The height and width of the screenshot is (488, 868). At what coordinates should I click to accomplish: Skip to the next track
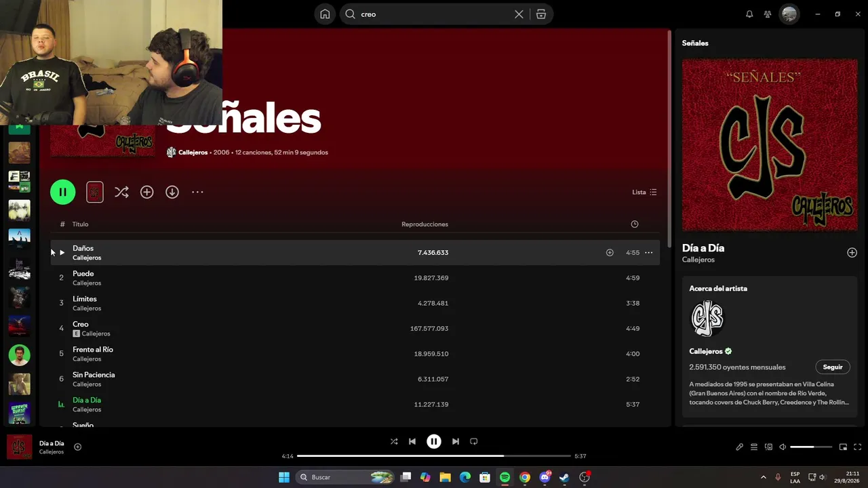456,441
